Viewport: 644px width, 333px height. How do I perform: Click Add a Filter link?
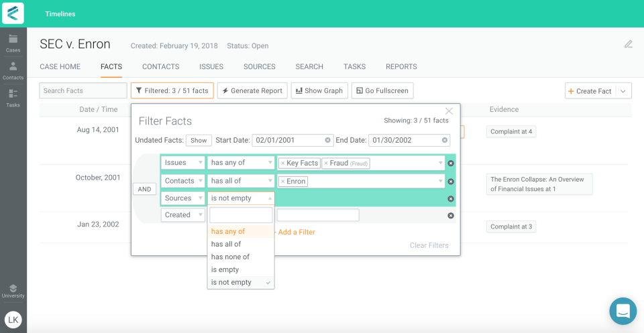click(x=294, y=232)
